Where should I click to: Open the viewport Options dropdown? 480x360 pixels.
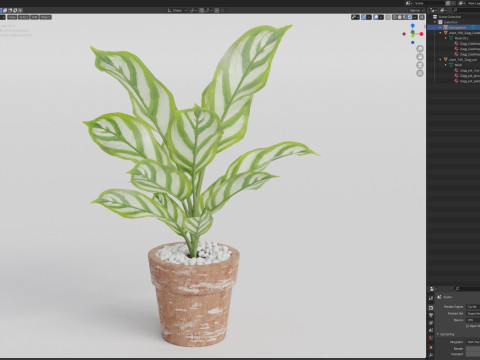[416, 11]
